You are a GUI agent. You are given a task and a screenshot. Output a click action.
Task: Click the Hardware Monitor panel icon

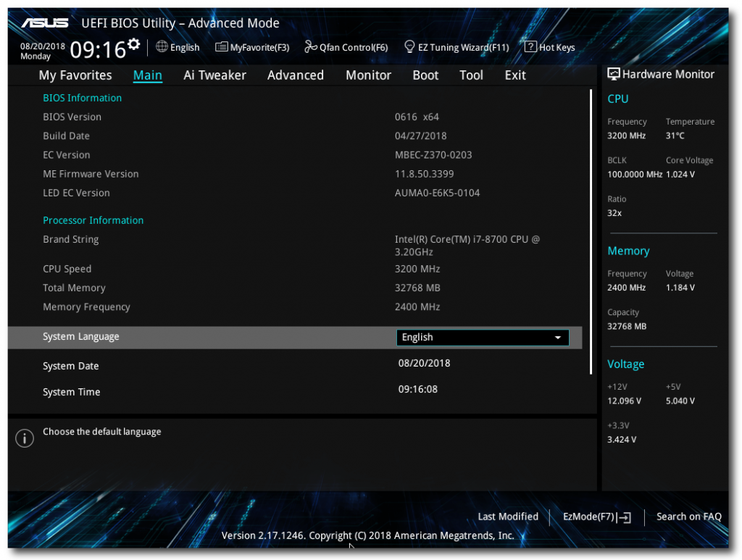pyautogui.click(x=614, y=74)
